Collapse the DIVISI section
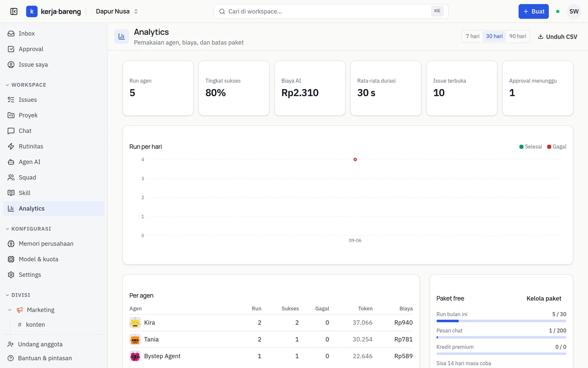Image resolution: width=588 pixels, height=368 pixels. point(18,295)
